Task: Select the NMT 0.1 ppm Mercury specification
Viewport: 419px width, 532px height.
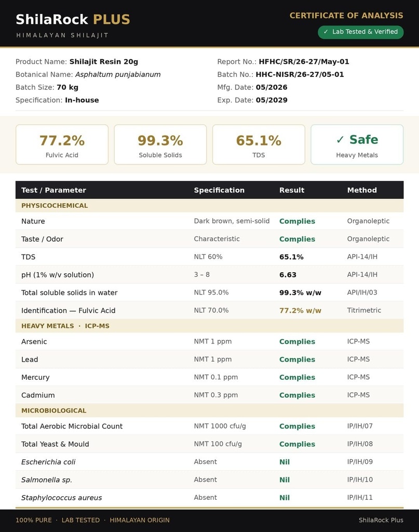Action: pyautogui.click(x=215, y=377)
